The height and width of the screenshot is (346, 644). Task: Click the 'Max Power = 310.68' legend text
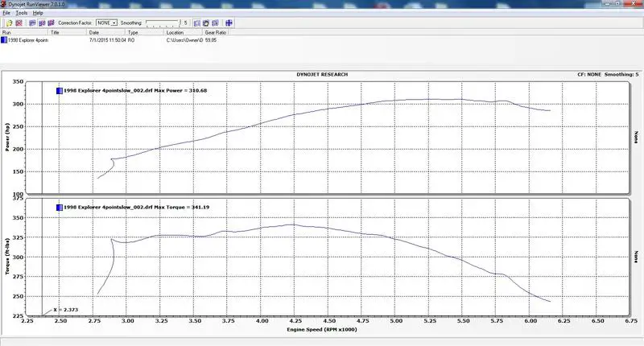[180, 91]
